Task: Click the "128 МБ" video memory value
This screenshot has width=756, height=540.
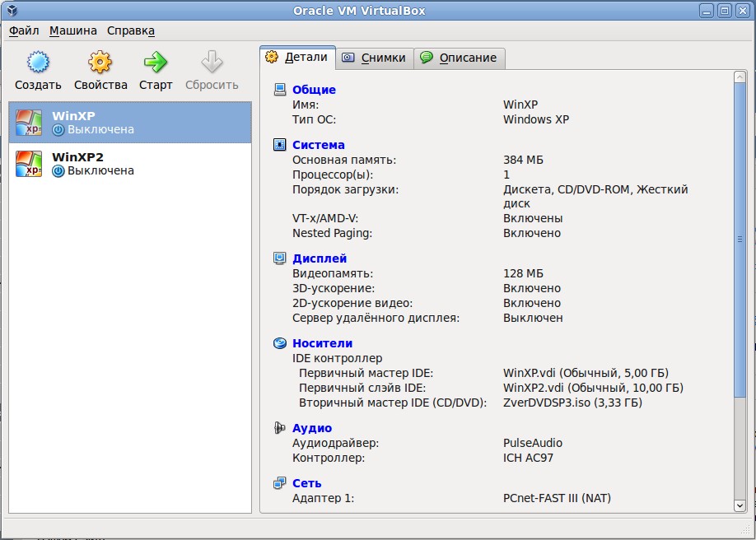Action: point(523,273)
